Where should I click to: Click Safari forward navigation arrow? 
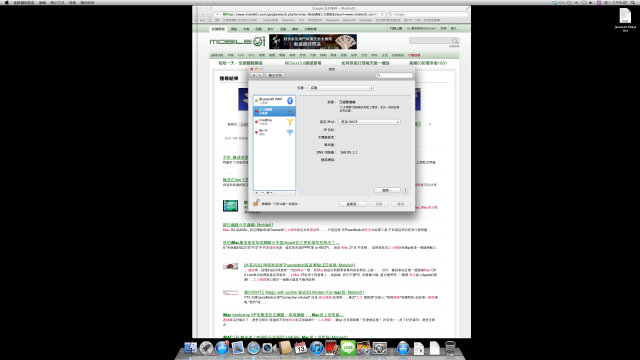[x=208, y=14]
